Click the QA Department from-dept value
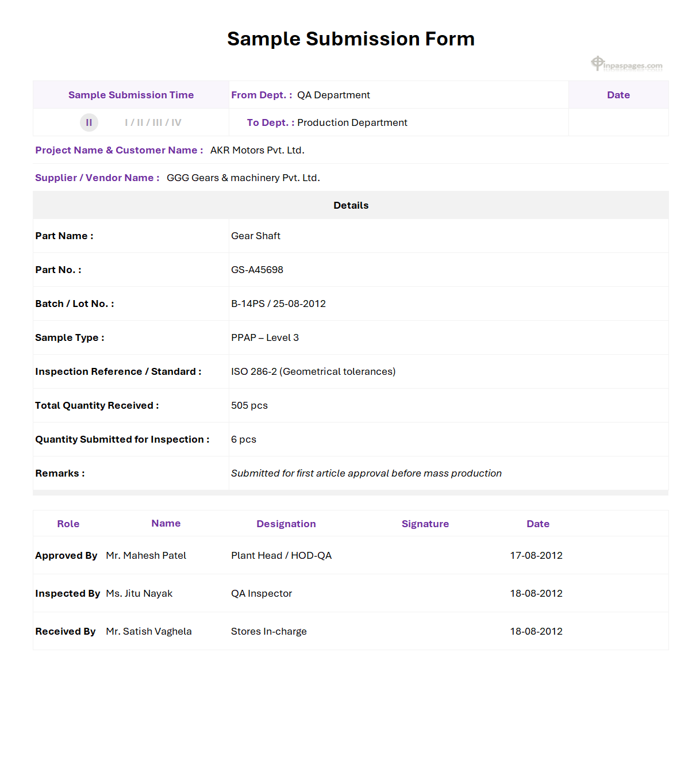This screenshot has height=783, width=700. pyautogui.click(x=333, y=95)
